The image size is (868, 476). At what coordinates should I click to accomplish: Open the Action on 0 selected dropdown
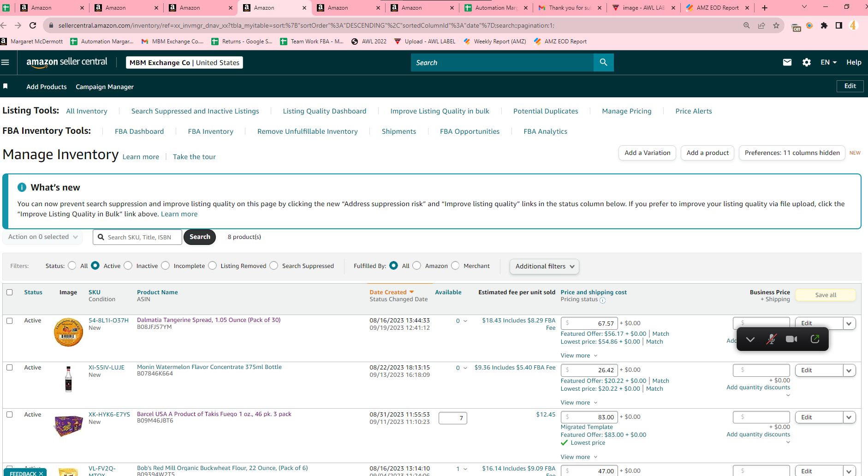[43, 237]
